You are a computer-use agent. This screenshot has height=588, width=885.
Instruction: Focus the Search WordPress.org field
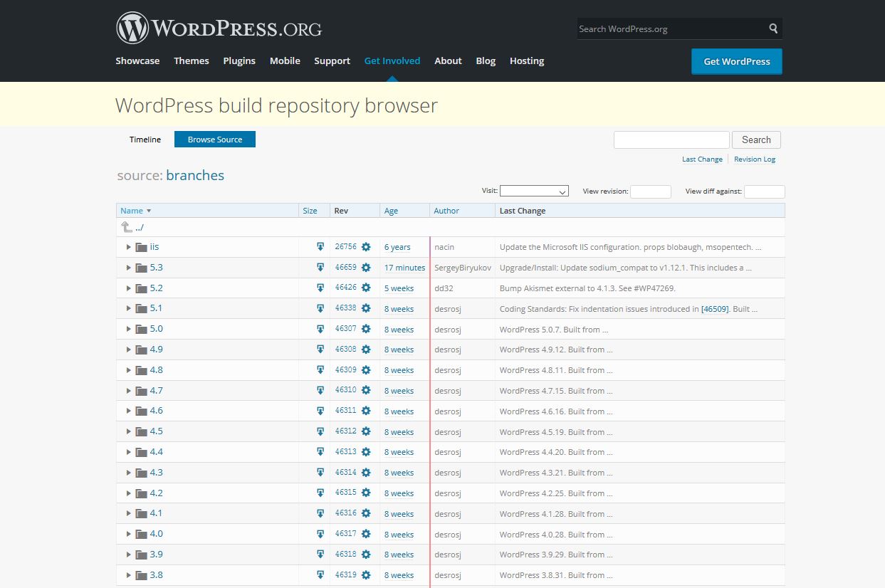click(671, 29)
